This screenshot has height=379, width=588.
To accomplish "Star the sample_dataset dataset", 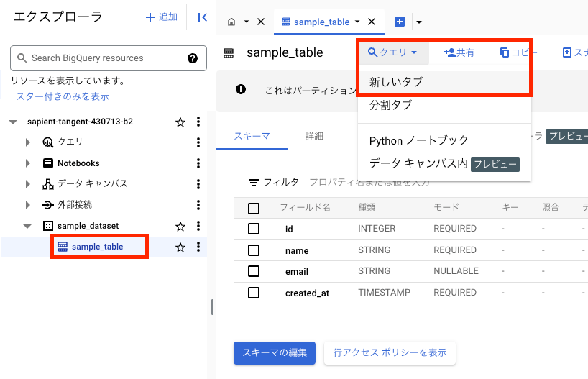I will [x=180, y=227].
